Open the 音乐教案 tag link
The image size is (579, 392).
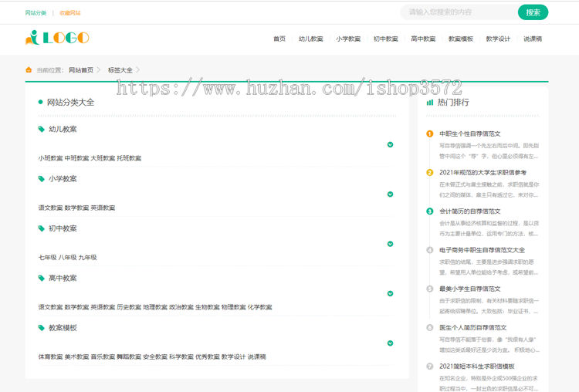pyautogui.click(x=103, y=357)
